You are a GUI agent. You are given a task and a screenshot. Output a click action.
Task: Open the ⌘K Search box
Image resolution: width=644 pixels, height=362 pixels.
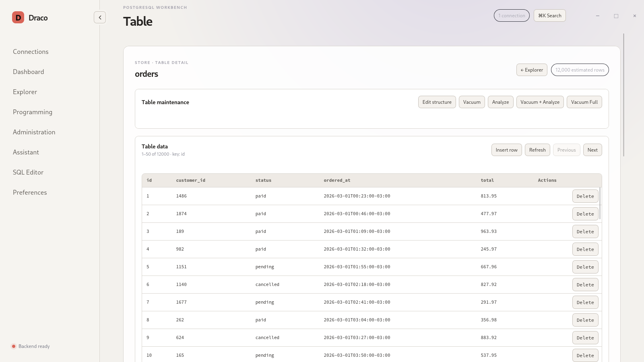click(550, 16)
